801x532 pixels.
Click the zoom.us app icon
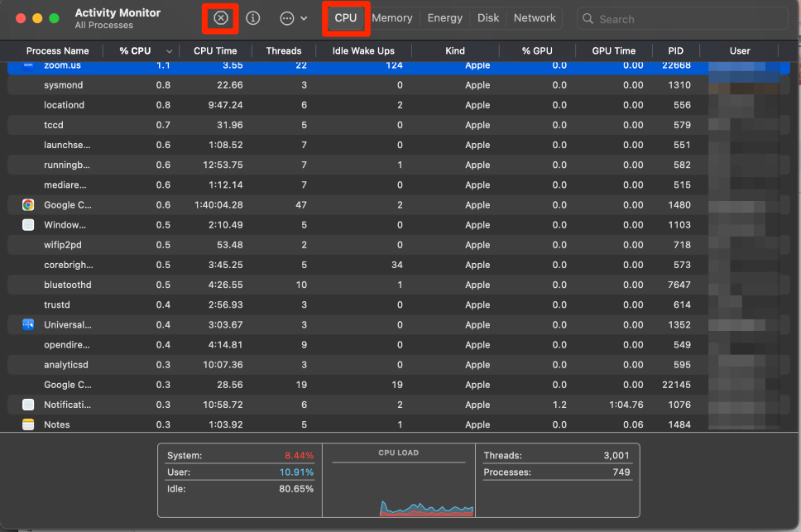tap(28, 65)
